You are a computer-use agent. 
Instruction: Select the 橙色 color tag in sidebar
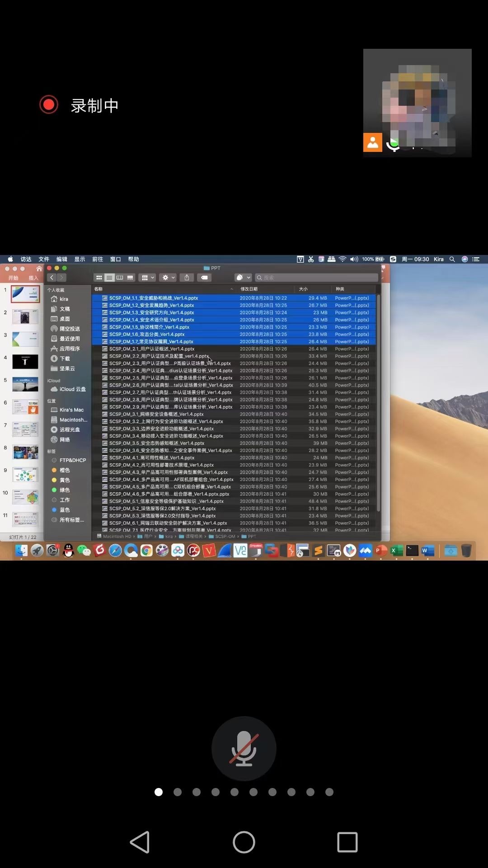click(65, 470)
